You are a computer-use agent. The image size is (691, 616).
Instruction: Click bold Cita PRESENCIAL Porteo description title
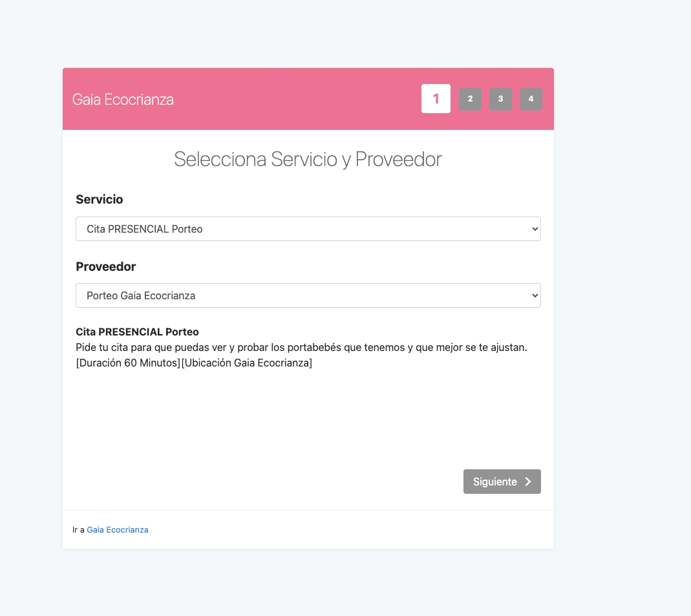point(137,332)
